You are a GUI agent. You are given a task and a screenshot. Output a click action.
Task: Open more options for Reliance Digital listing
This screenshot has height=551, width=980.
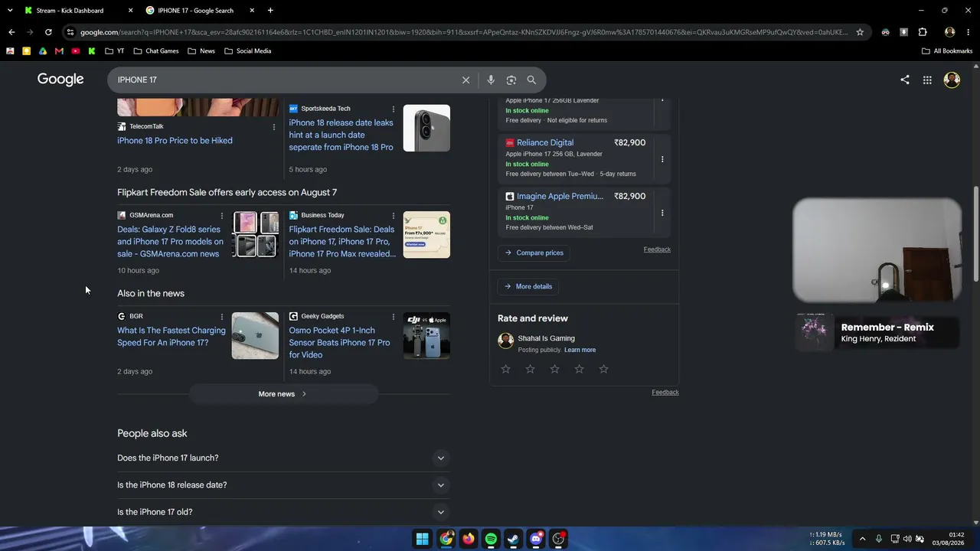(662, 159)
